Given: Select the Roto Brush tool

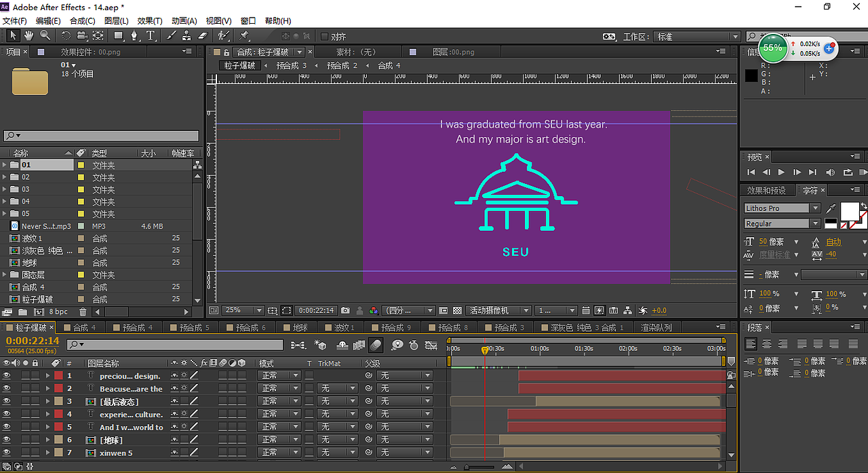Looking at the screenshot, I should 223,36.
